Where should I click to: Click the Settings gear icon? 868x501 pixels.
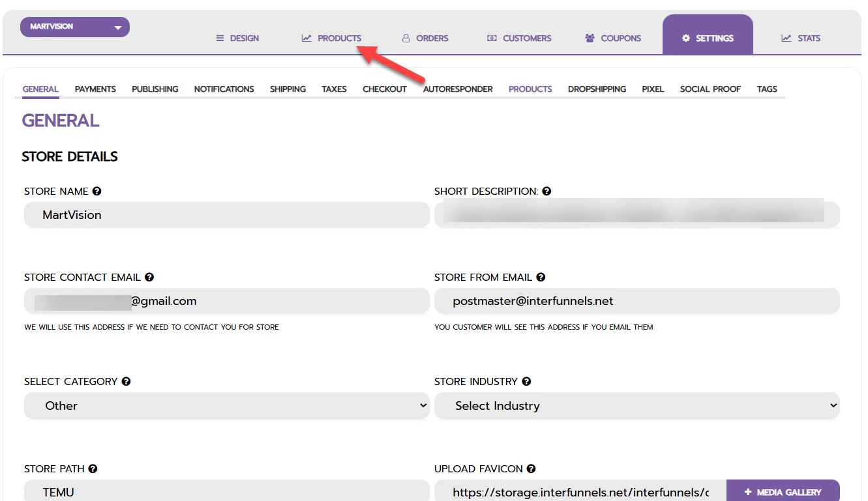pos(685,38)
